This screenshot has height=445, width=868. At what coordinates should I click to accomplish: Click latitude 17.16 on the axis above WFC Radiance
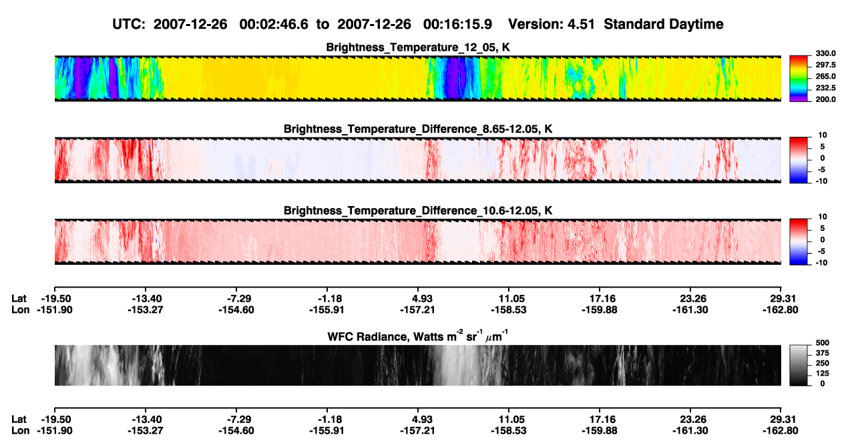(600, 298)
